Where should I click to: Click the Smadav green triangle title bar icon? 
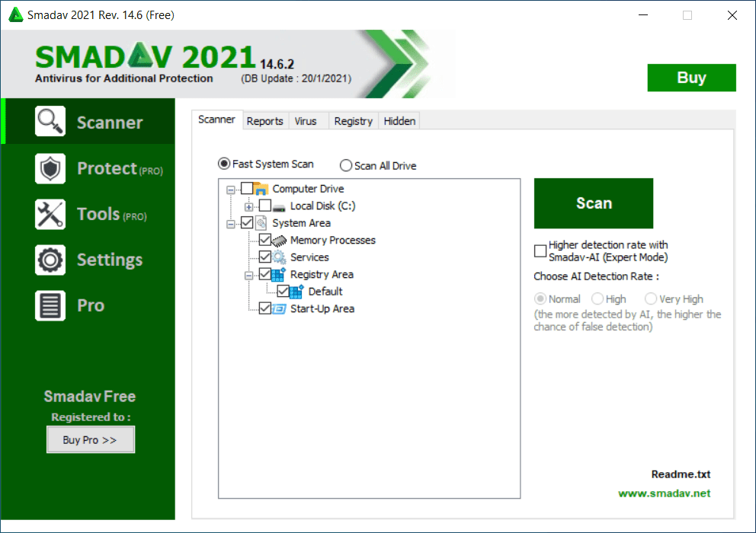pyautogui.click(x=16, y=15)
